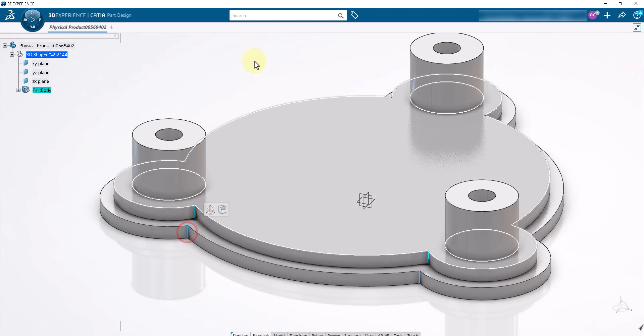Select the zx plane tree item
644x336 pixels.
pyautogui.click(x=41, y=81)
